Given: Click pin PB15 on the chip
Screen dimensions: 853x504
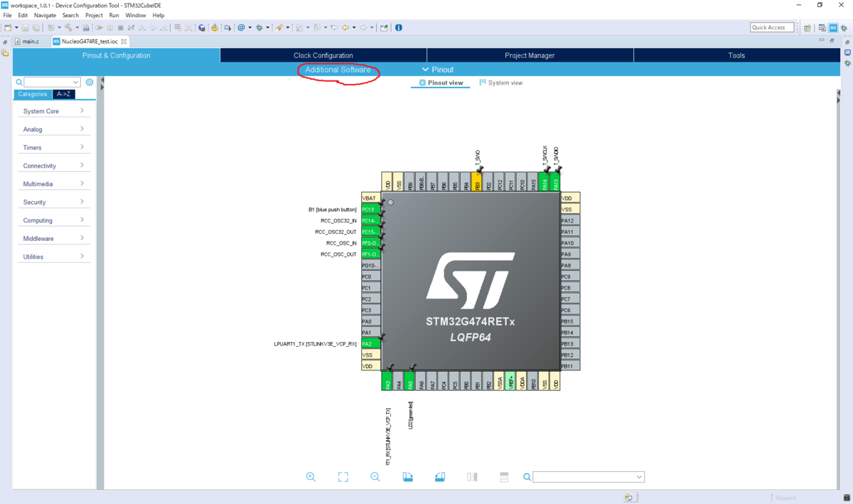Looking at the screenshot, I should pos(570,321).
